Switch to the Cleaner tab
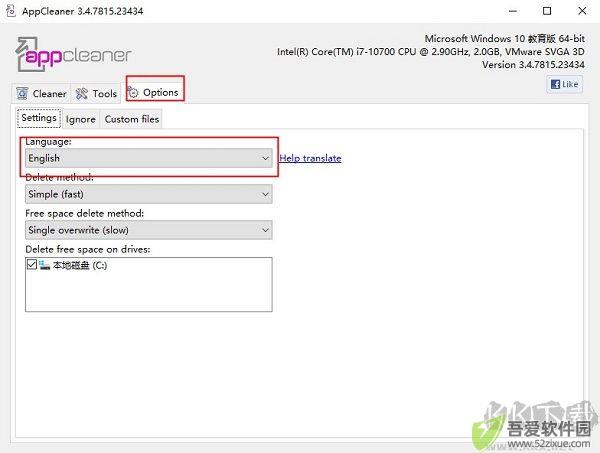This screenshot has height=453, width=600. (41, 93)
